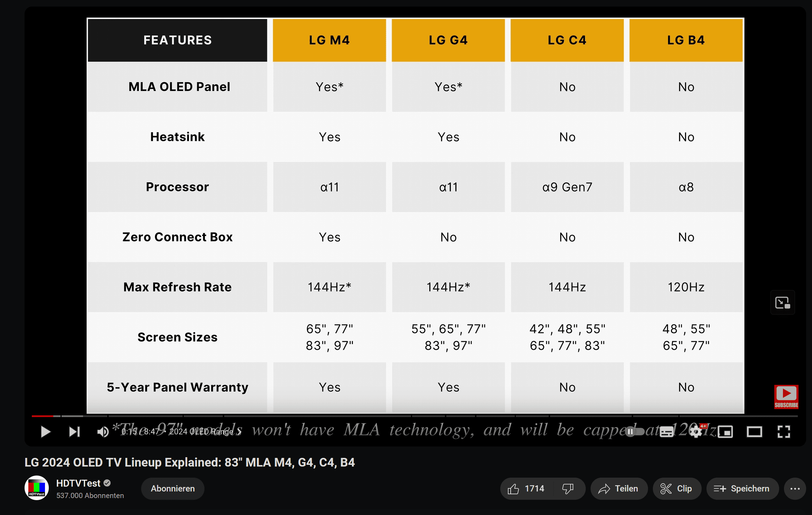Open the HDTVTest channel name link

coord(78,483)
